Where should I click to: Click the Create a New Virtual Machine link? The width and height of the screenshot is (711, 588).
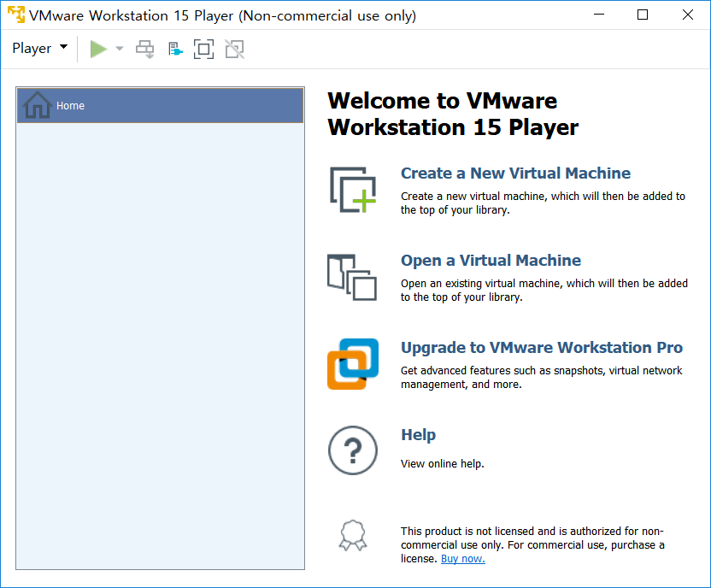point(515,173)
